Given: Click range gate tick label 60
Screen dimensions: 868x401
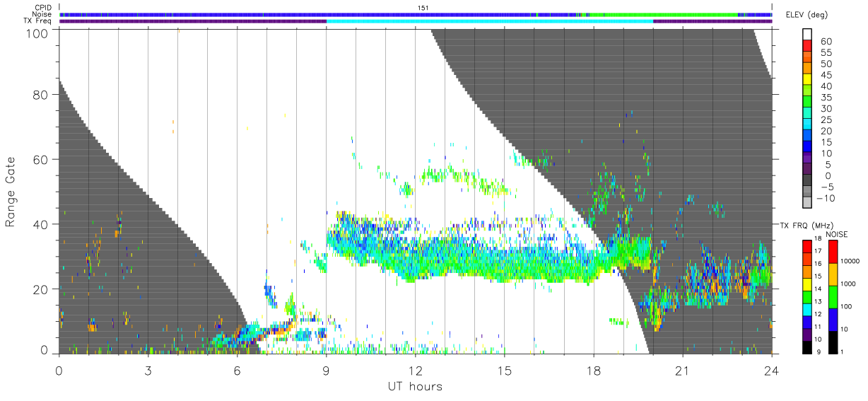Looking at the screenshot, I should click(41, 159).
